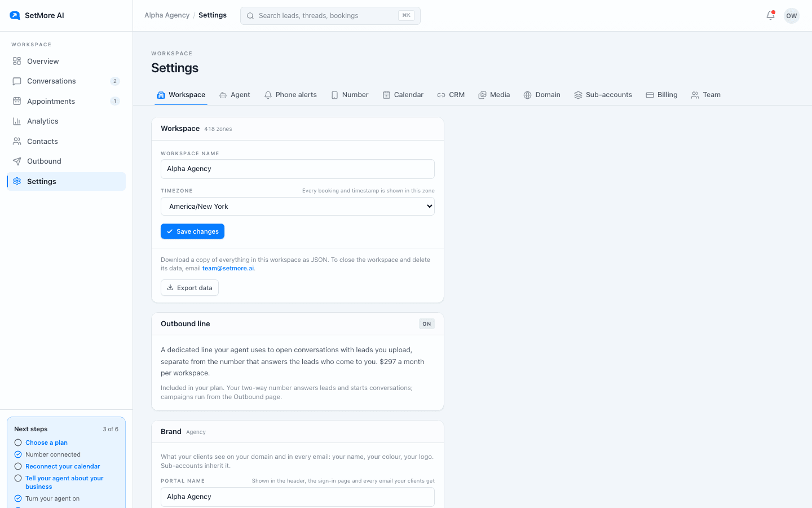Toggle the Tell your agent step circle
This screenshot has width=812, height=508.
pos(18,478)
